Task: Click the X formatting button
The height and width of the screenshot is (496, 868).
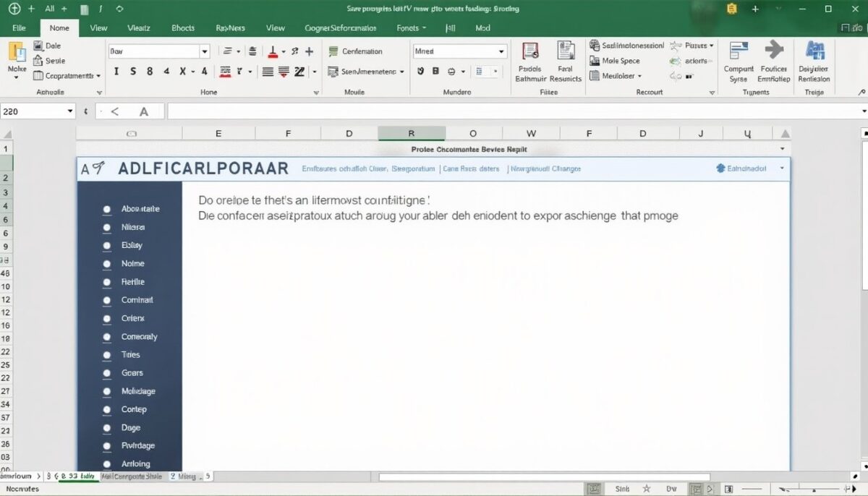Action: [183, 72]
